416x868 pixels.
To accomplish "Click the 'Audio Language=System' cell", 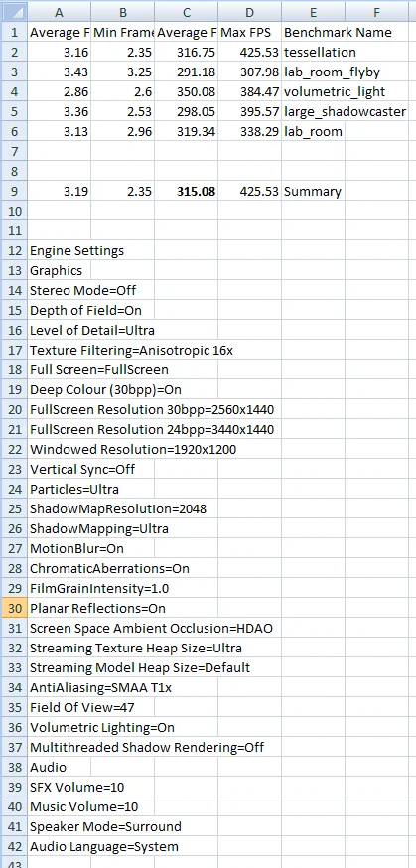I will pos(104,846).
